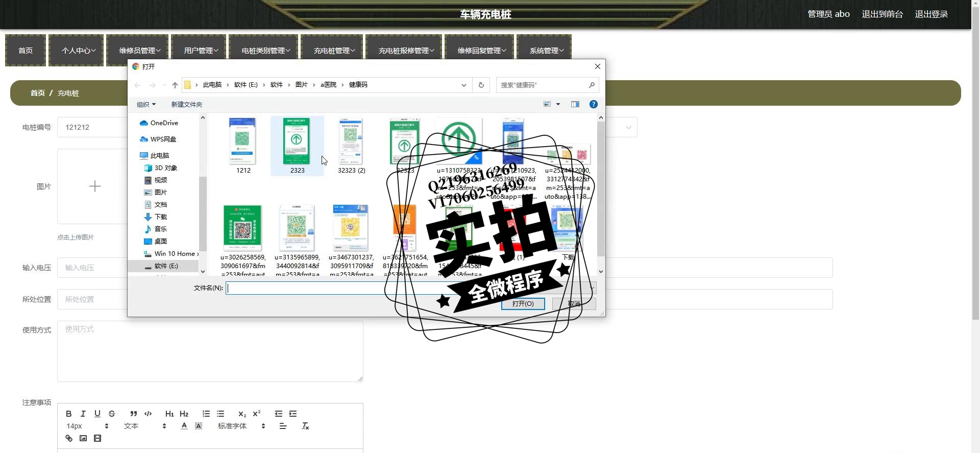Screen dimensions: 980x453
Task: Insert image in editor
Action: [83, 438]
